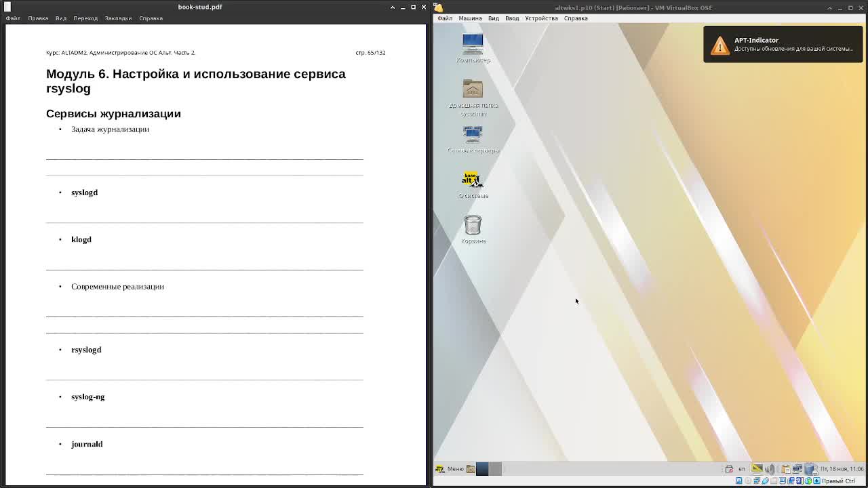Viewport: 868px width, 488px height.
Task: Open the volume speaker tray icon
Action: point(770,469)
